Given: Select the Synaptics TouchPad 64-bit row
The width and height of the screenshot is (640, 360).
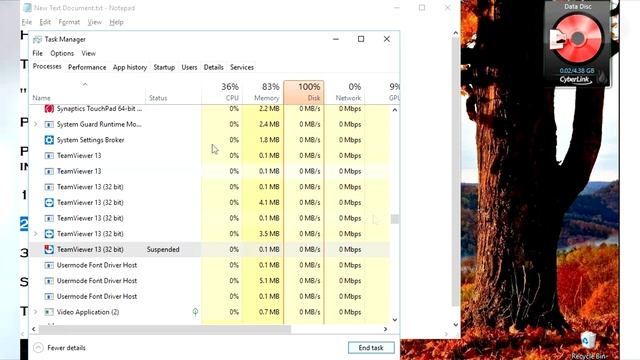Looking at the screenshot, I should (209, 109).
